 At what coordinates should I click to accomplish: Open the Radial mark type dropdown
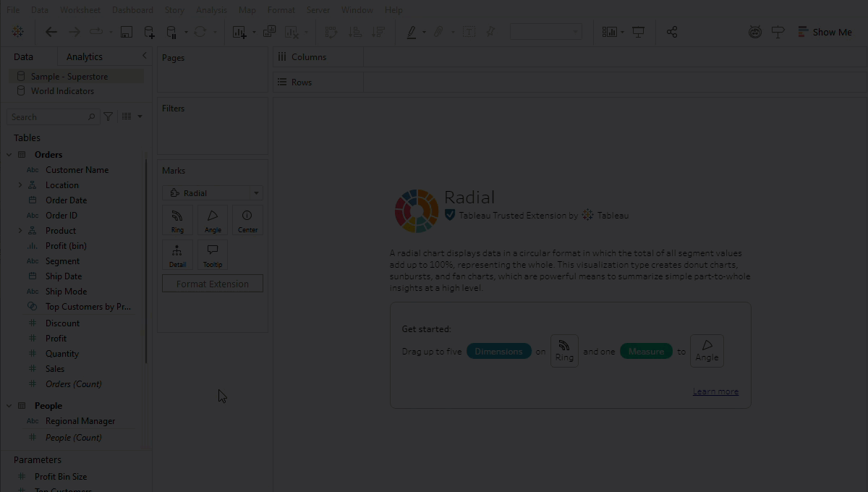tap(213, 193)
